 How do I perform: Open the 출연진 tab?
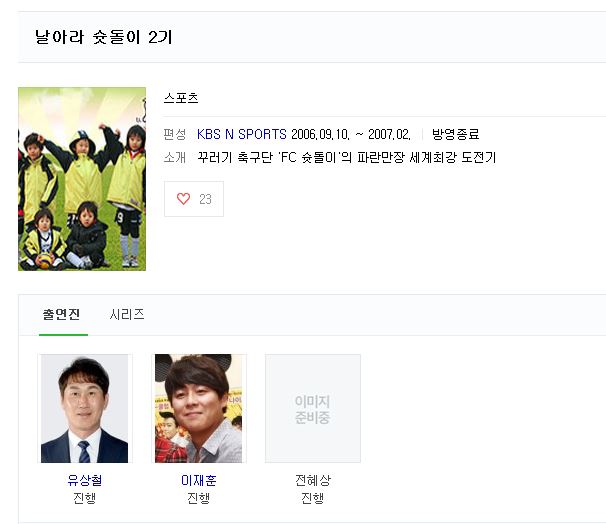click(x=61, y=314)
